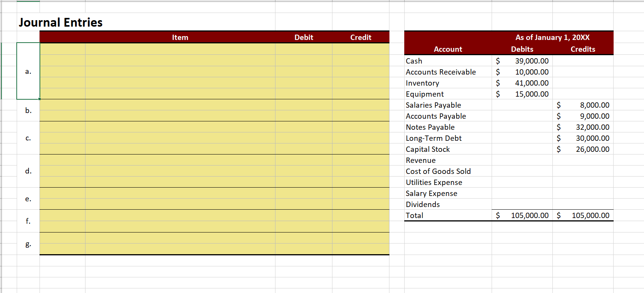Select the 'Accounts Receivable' account cell
The height and width of the screenshot is (293, 644).
(448, 72)
